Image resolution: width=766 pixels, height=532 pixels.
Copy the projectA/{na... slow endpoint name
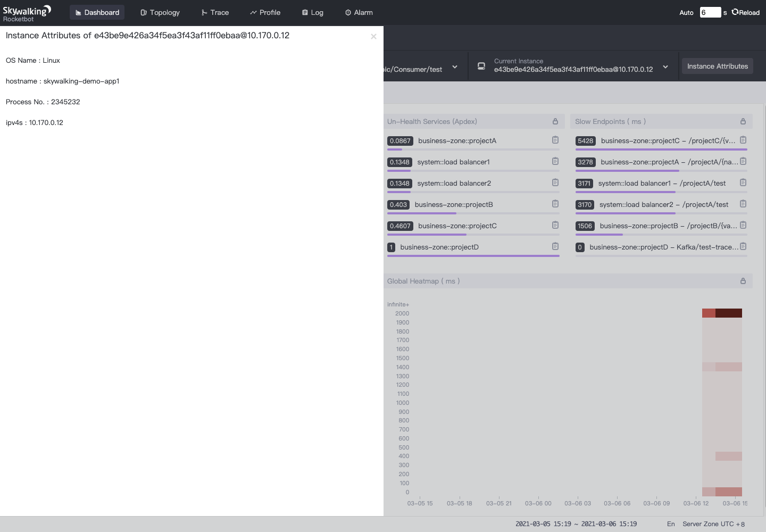coord(743,161)
